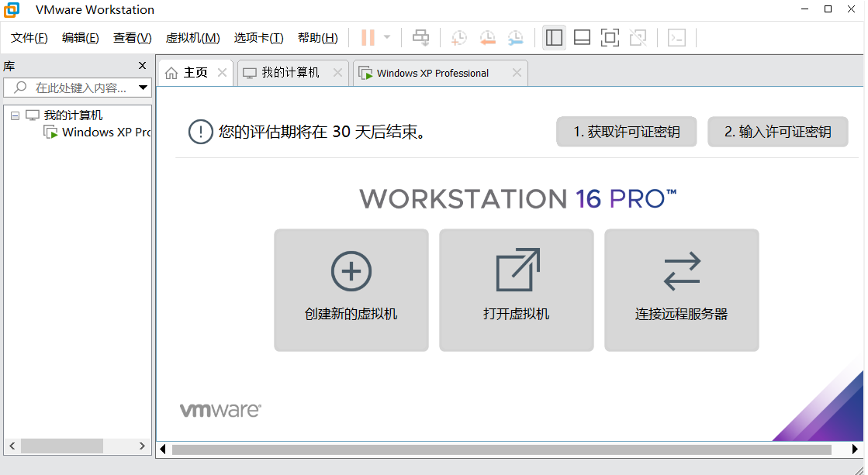The height and width of the screenshot is (475, 868).
Task: Click the library panel horizontal scrollbar thumb
Action: tap(62, 446)
